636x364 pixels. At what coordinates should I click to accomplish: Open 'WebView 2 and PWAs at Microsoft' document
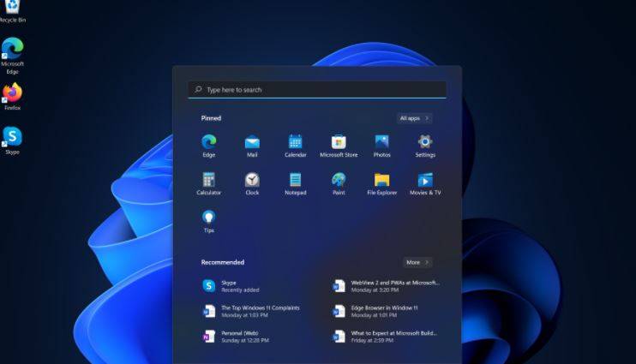[386, 286]
